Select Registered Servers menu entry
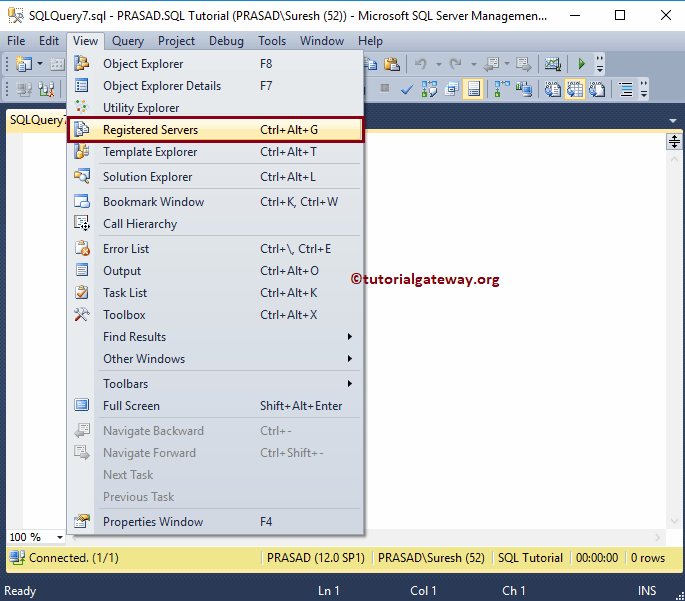The width and height of the screenshot is (685, 601). coord(216,129)
